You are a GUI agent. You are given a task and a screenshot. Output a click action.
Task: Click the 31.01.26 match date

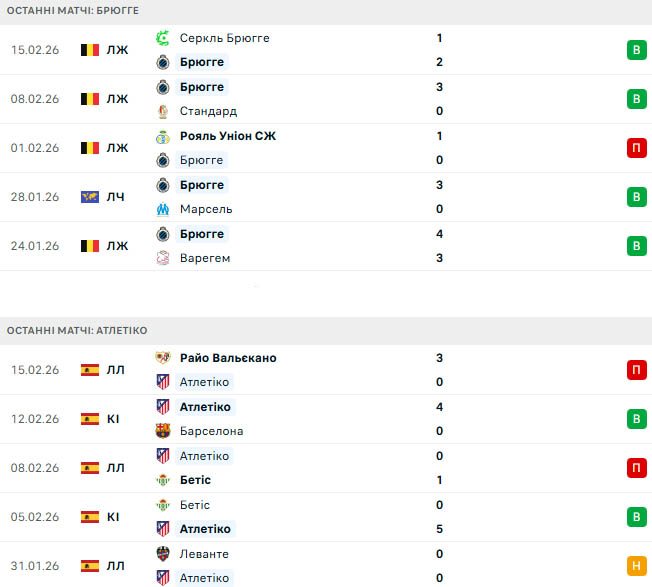tap(36, 566)
